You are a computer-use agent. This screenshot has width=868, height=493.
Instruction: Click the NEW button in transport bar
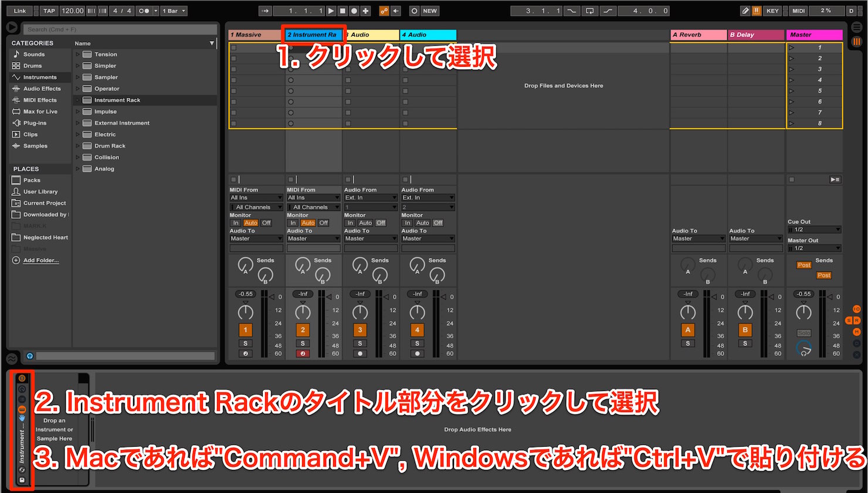tap(430, 11)
